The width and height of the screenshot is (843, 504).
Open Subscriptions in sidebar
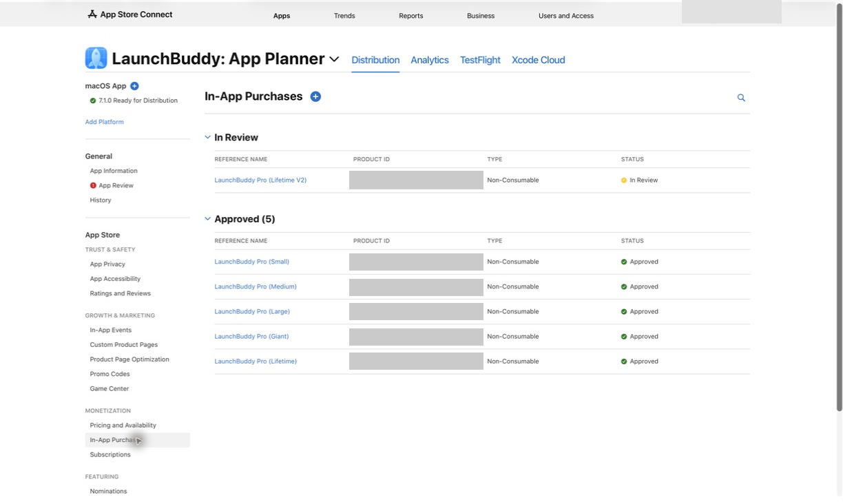(x=110, y=455)
